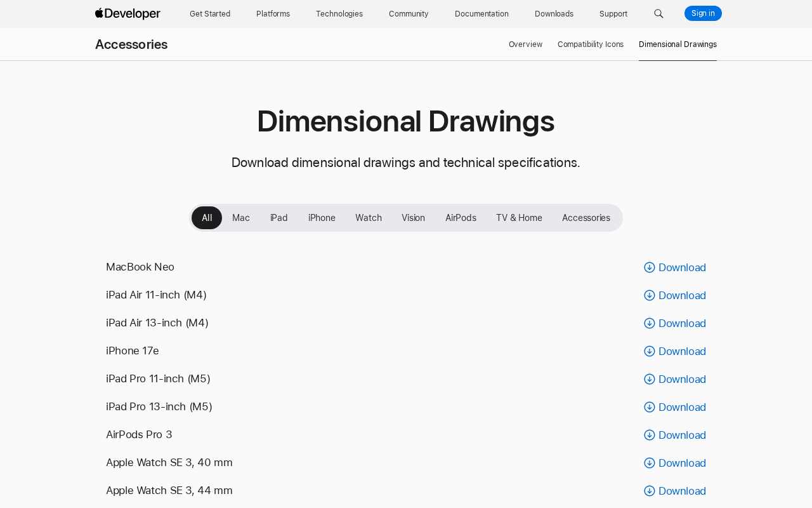Open the Documentation menu

coord(481,14)
